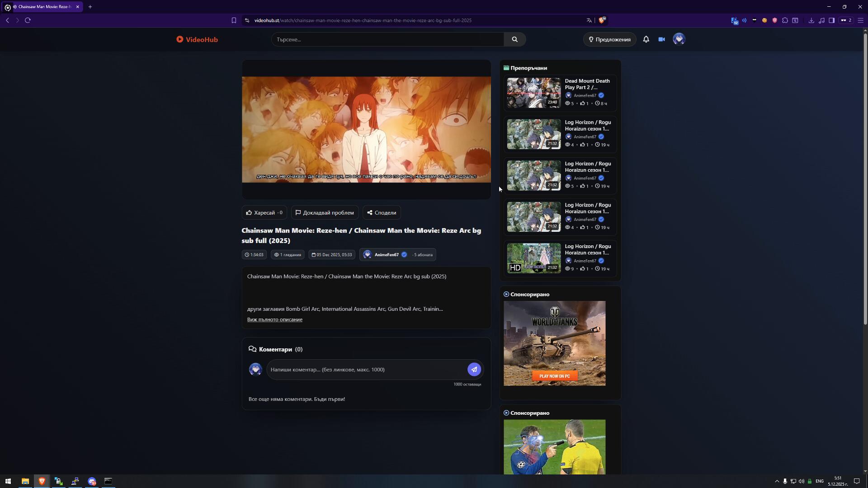This screenshot has height=488, width=868.
Task: Open the user profile avatar menu
Action: tap(679, 39)
